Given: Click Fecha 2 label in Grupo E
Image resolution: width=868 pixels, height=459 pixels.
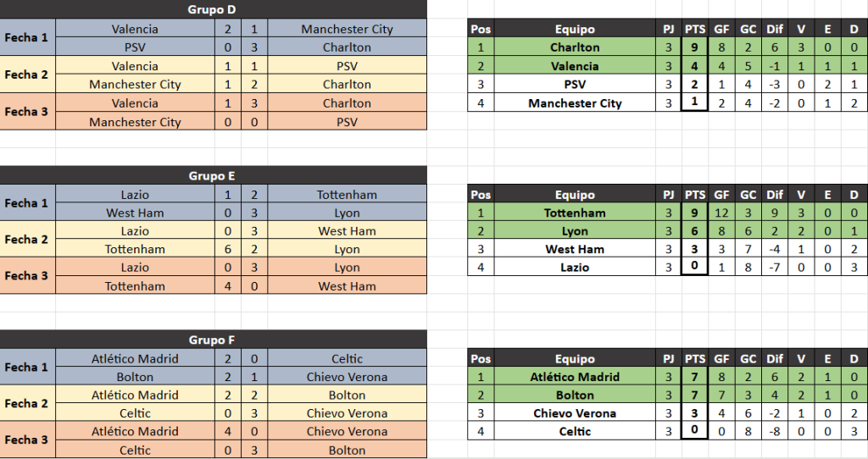Looking at the screenshot, I should (27, 240).
